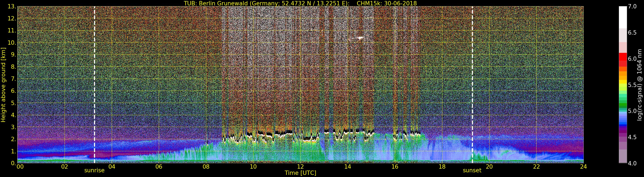Click the '7.' tick on the height axis
Image resolution: width=644 pixels, height=177 pixels.
14,79
